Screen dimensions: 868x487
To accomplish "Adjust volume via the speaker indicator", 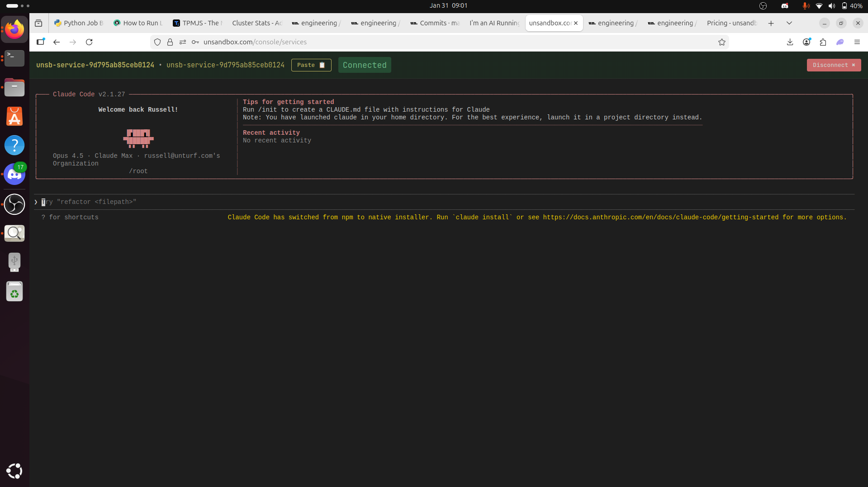I will [832, 5].
